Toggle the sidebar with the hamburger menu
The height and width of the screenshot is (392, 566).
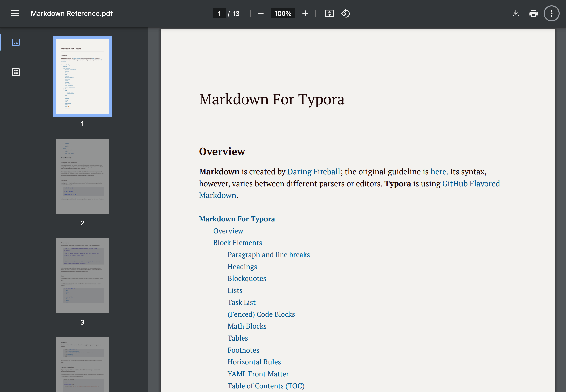click(15, 13)
